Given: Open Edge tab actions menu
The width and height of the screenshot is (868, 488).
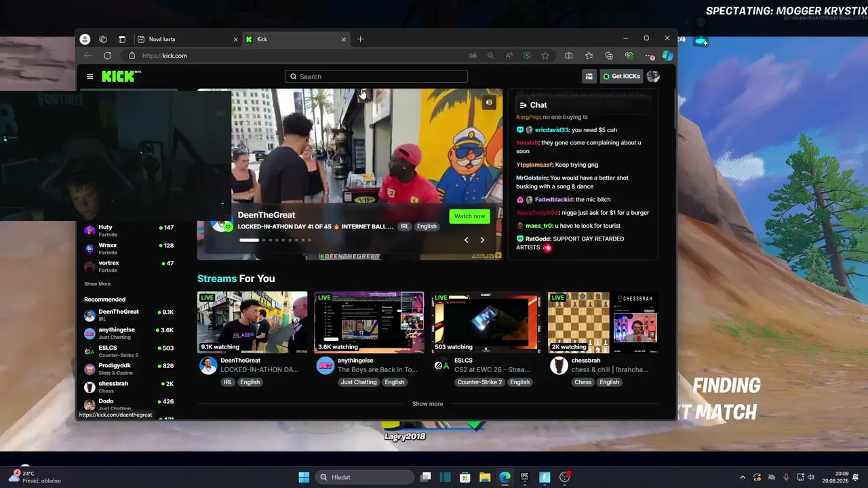Looking at the screenshot, I should pyautogui.click(x=122, y=39).
